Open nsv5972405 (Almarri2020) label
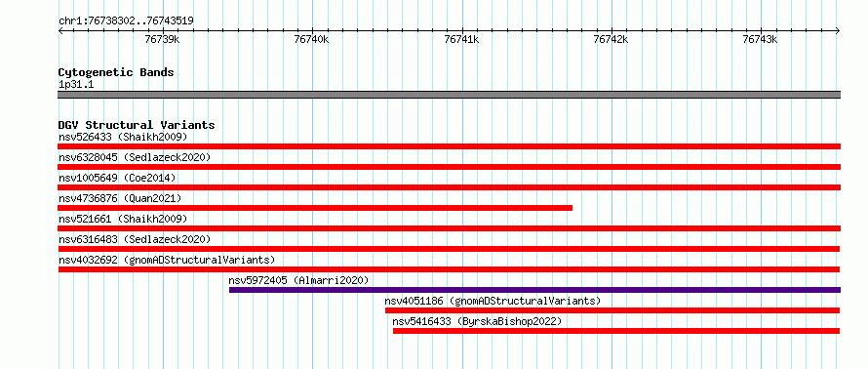Screen dimensions: 868x369 (x=298, y=280)
